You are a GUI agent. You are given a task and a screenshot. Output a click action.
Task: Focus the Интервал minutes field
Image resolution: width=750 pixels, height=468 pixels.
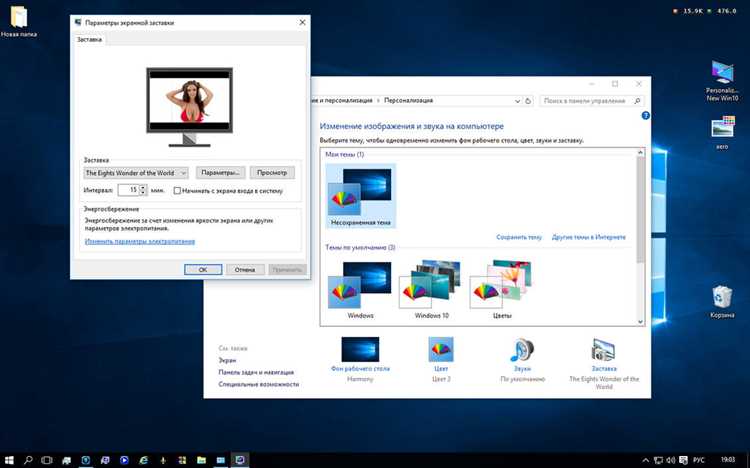pyautogui.click(x=128, y=190)
